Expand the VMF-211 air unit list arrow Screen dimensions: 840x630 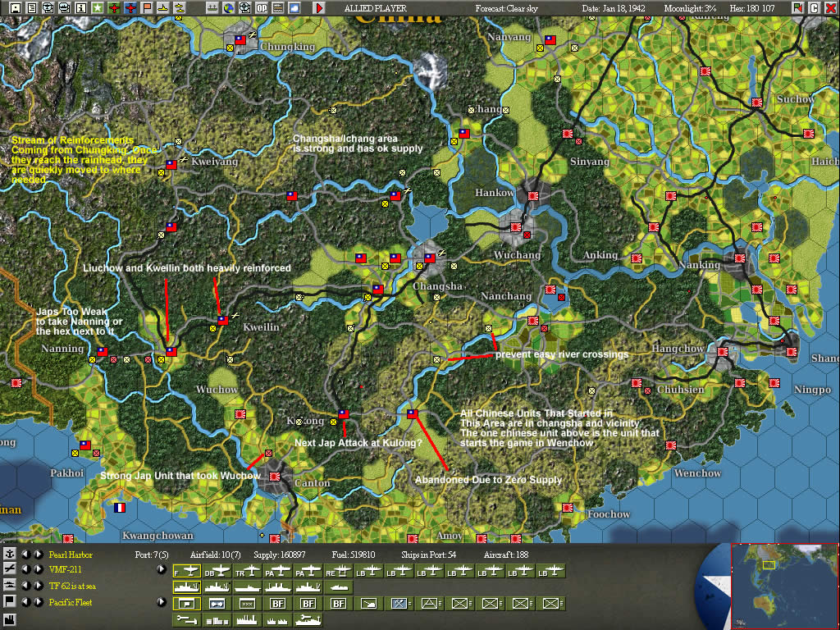point(162,569)
